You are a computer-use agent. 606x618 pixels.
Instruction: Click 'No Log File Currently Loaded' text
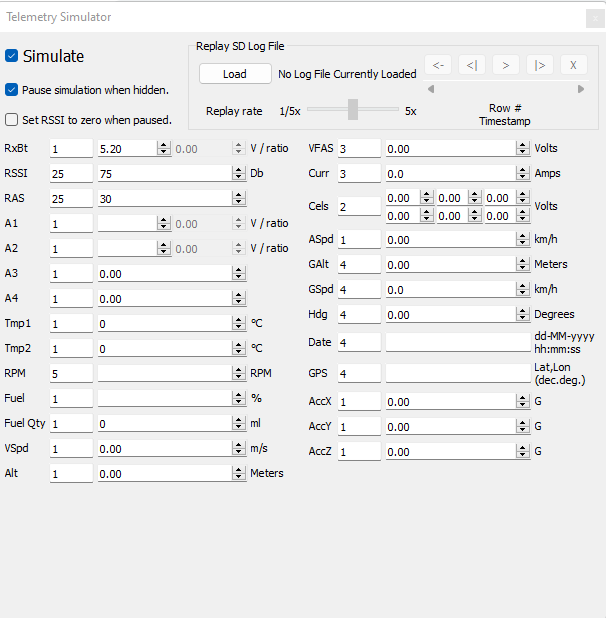[x=347, y=74]
